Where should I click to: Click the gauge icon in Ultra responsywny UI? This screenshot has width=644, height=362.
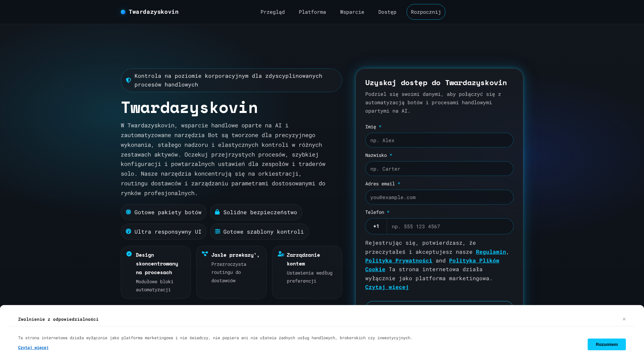point(128,232)
